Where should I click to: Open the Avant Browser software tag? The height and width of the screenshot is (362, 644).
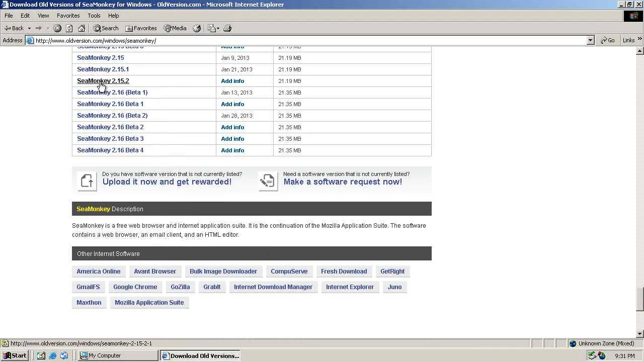pyautogui.click(x=155, y=271)
